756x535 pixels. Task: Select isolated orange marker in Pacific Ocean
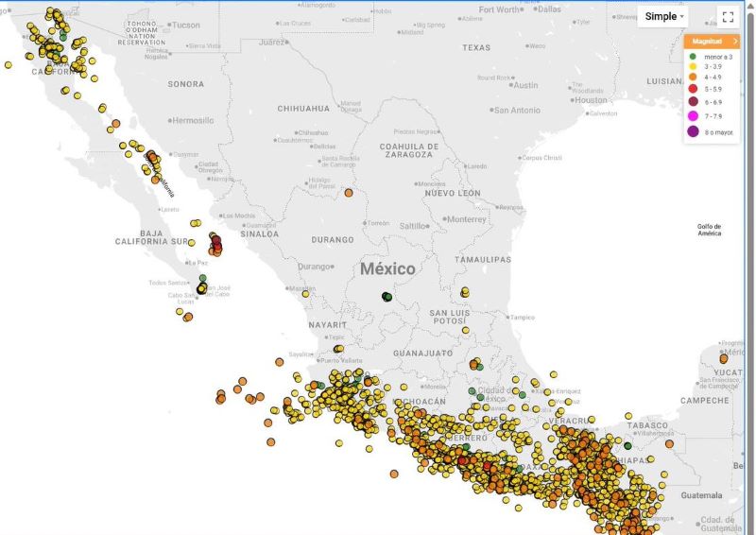pos(394,475)
